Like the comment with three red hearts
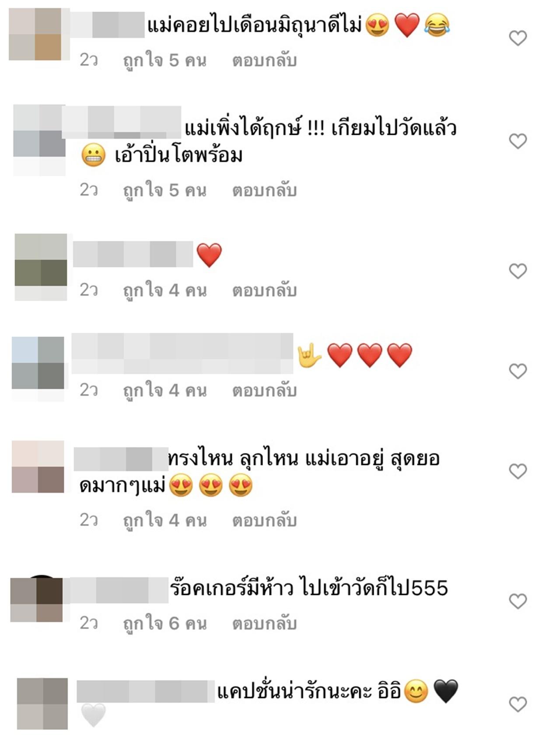Viewport: 560px width, 735px height. 518,371
